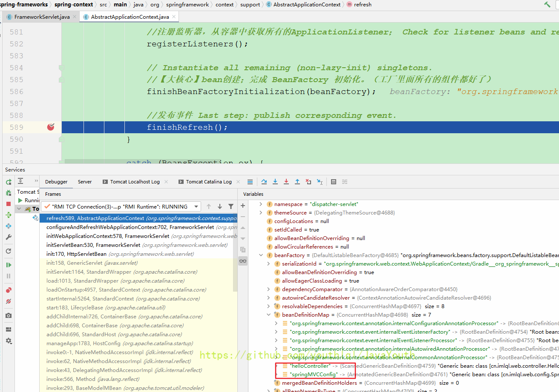Take thread dump with camera icon
This screenshot has height=392, width=559.
click(9, 315)
